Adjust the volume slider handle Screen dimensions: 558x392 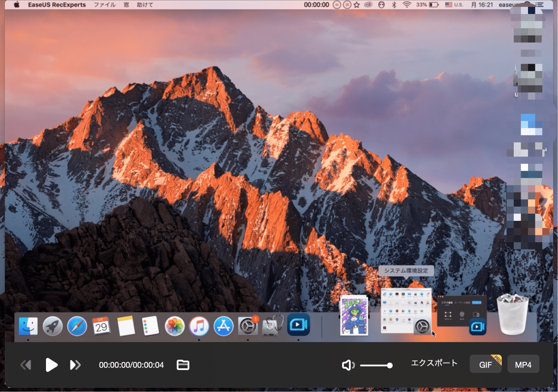coord(390,365)
